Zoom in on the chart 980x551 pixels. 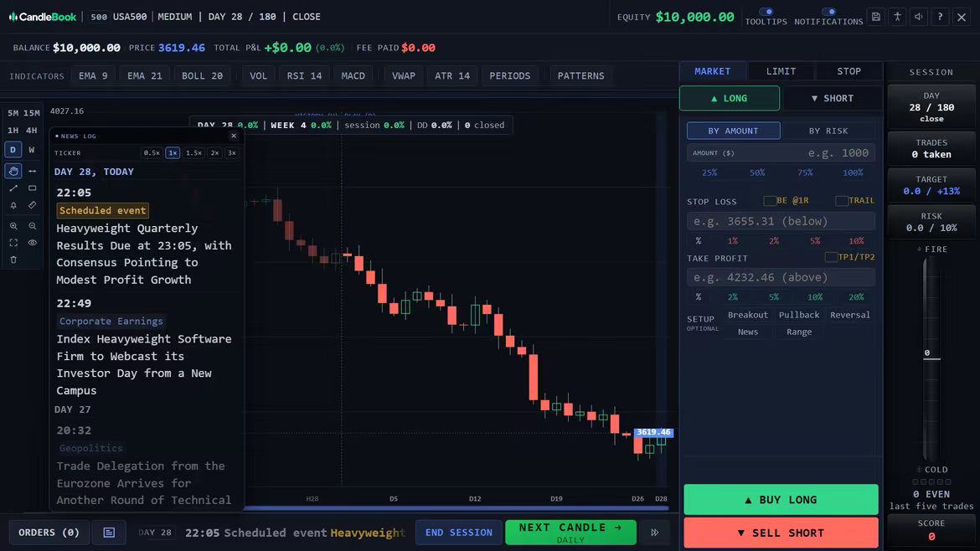pyautogui.click(x=13, y=225)
